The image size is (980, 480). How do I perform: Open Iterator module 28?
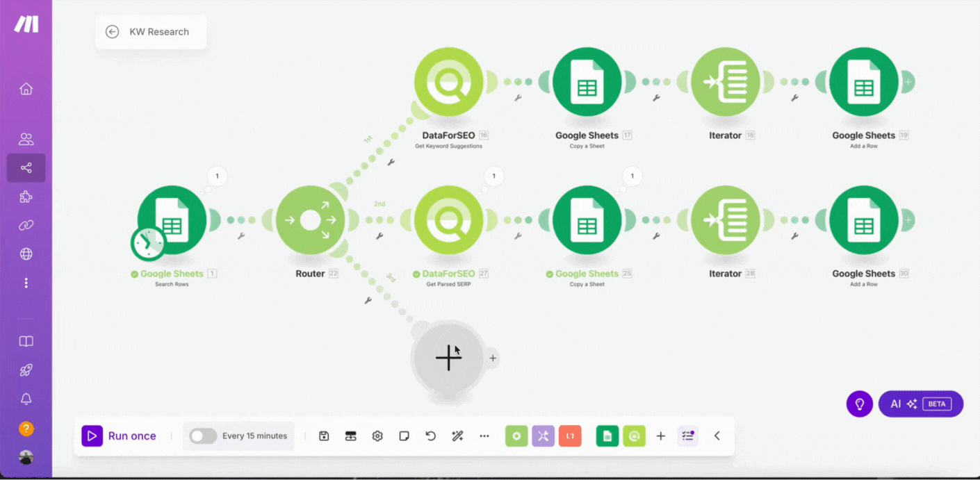726,220
